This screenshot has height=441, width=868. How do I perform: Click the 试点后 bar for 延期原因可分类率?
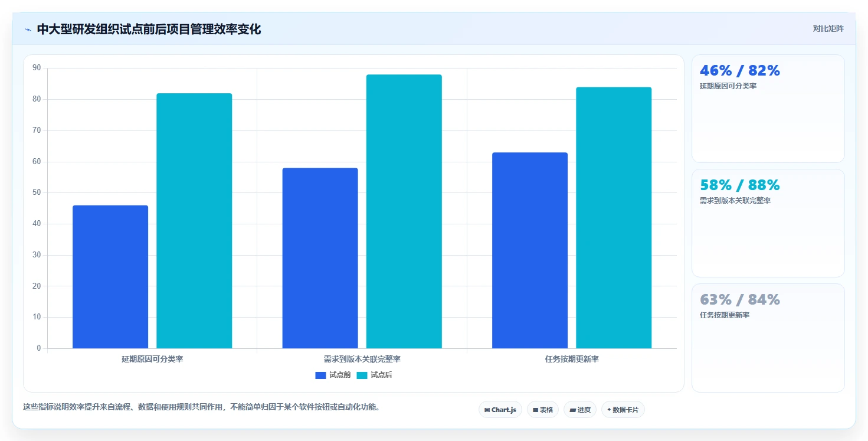pos(194,221)
